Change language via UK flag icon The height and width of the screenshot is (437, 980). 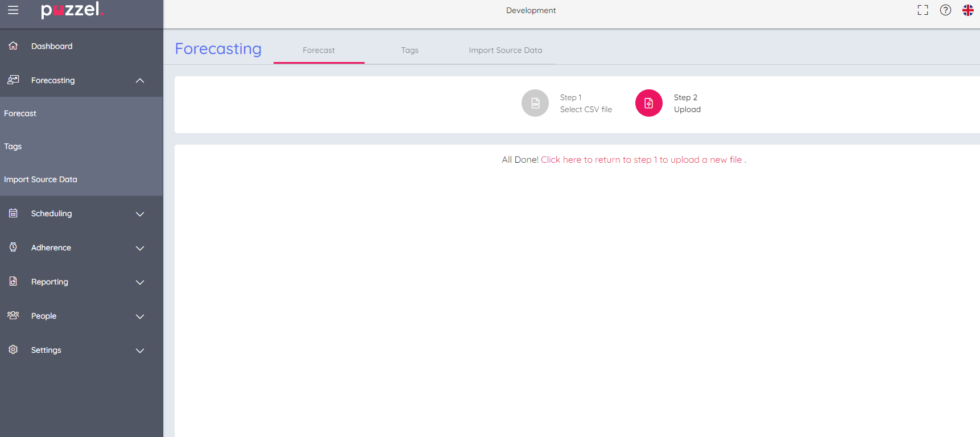click(x=967, y=10)
